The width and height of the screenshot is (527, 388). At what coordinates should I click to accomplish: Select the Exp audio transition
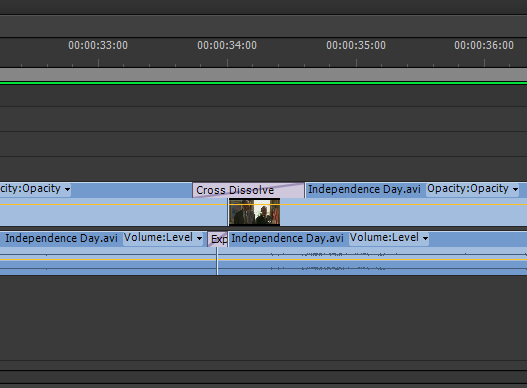click(218, 239)
